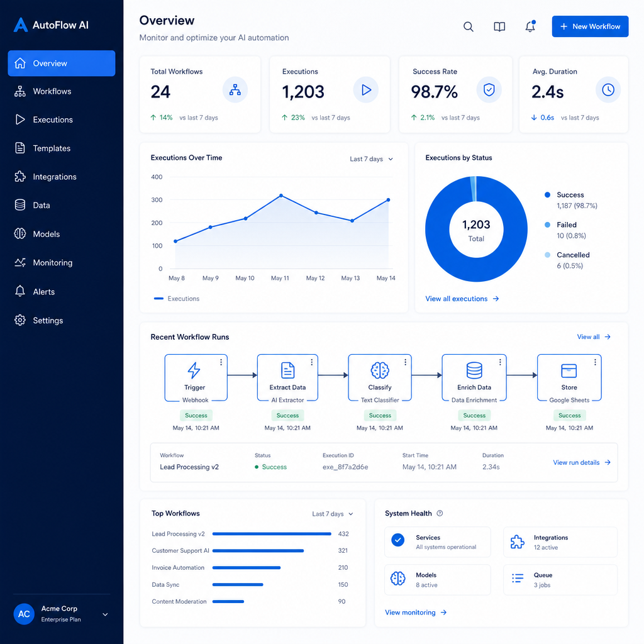
Task: Open the Trigger node three-dot menu
Action: pyautogui.click(x=221, y=362)
